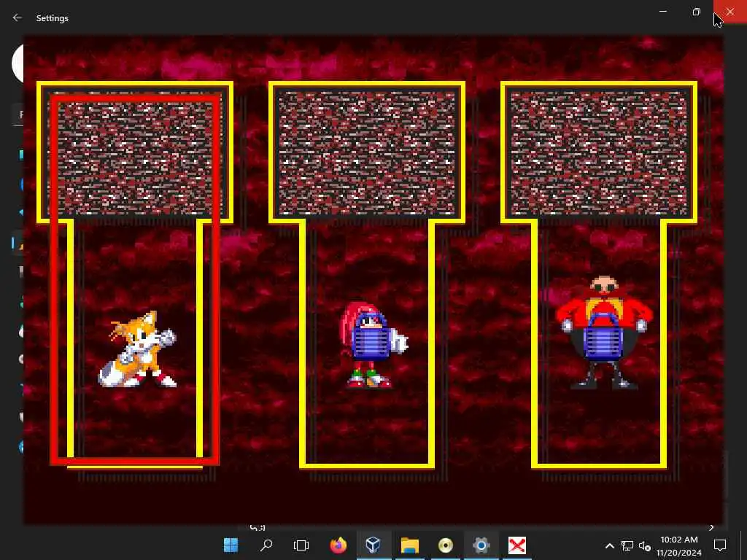747x560 pixels.
Task: Launch Firefox from the taskbar
Action: click(338, 545)
